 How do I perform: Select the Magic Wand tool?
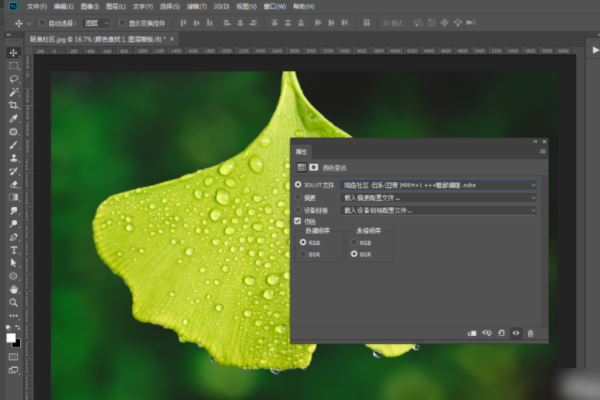(14, 92)
